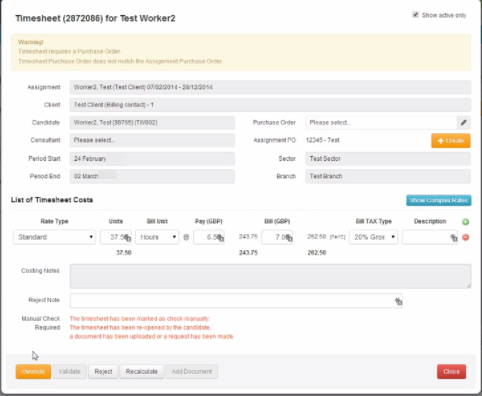Open the Consultant Please select dropdown
Image resolution: width=482 pixels, height=396 pixels.
(x=152, y=140)
